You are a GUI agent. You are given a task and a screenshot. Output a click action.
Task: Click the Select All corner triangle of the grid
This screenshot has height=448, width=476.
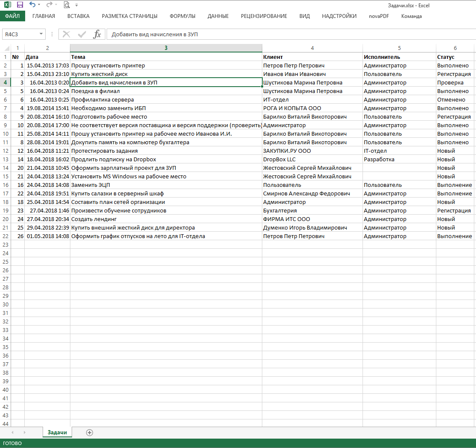pyautogui.click(x=7, y=48)
